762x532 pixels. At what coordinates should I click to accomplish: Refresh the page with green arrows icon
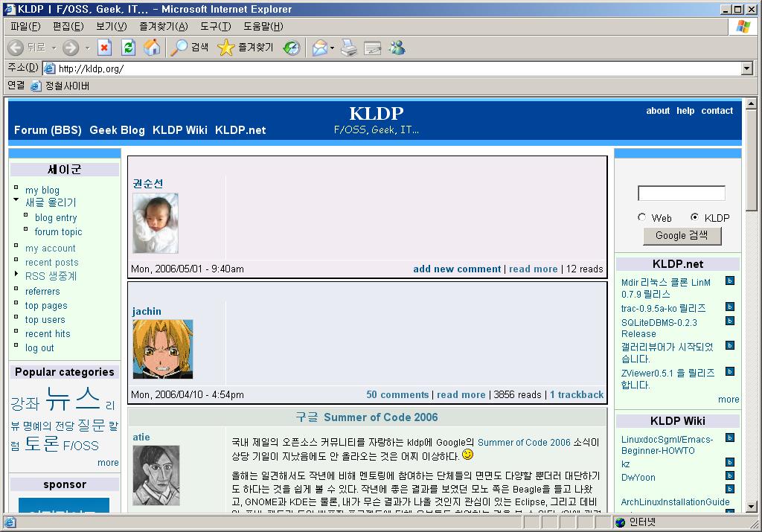point(128,48)
